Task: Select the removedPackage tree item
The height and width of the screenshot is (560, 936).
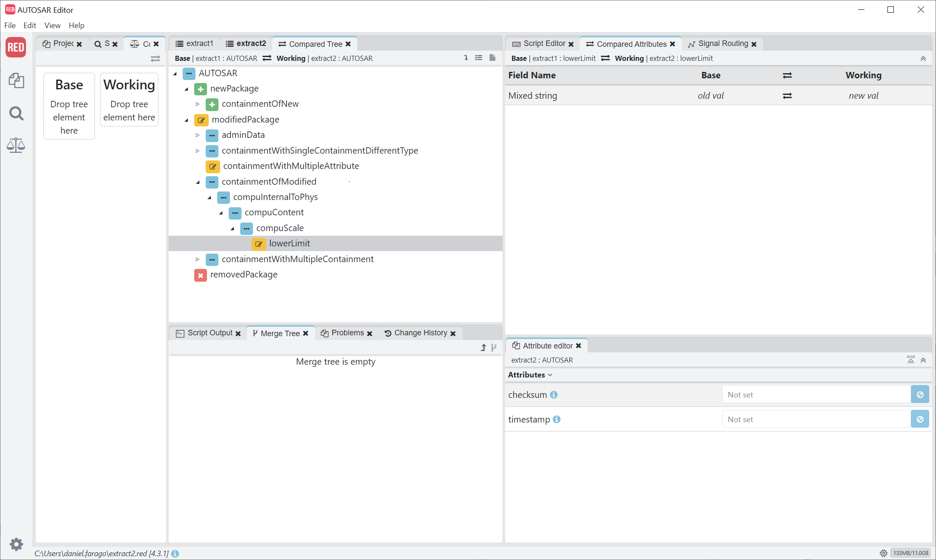Action: coord(244,274)
